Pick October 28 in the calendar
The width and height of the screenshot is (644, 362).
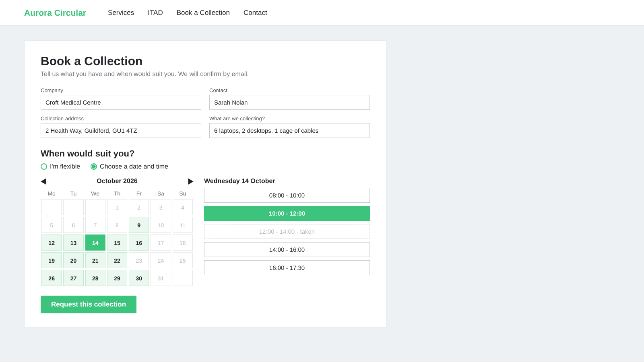(95, 278)
